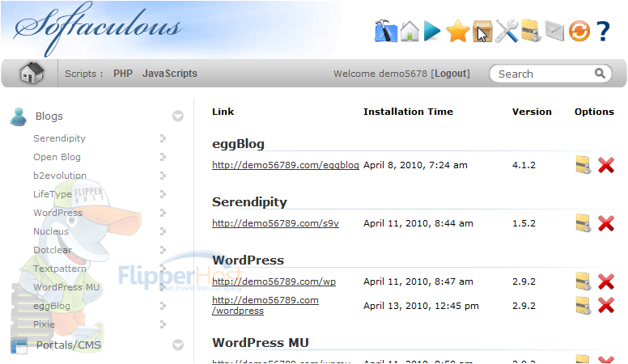Screen dimensions: 628x364
Task: Select WordPress in the sidebar list
Action: 57,213
